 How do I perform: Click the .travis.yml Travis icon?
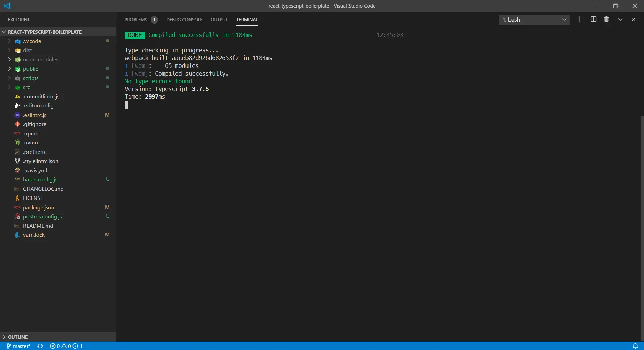[x=17, y=170]
